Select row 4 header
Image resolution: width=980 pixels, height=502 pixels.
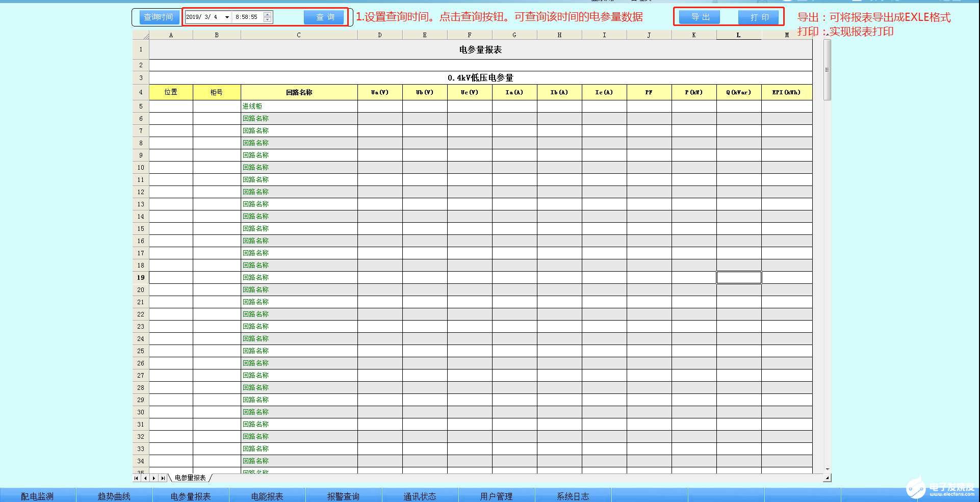(141, 92)
